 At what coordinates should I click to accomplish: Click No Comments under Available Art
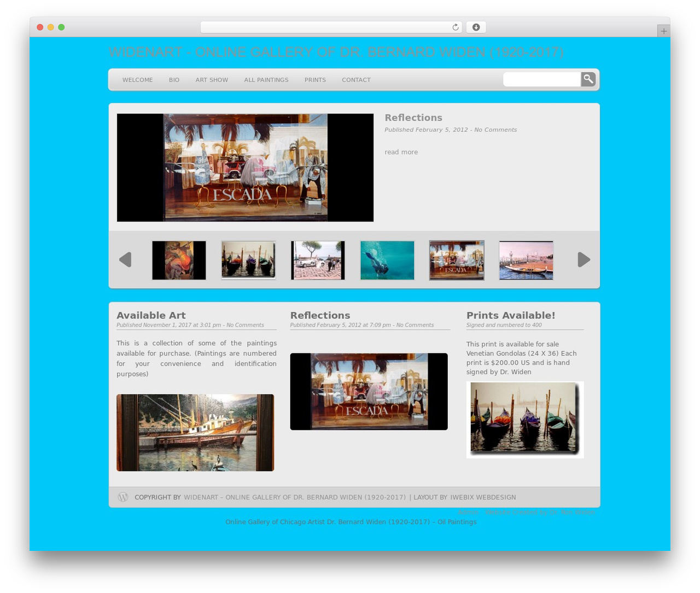245,325
